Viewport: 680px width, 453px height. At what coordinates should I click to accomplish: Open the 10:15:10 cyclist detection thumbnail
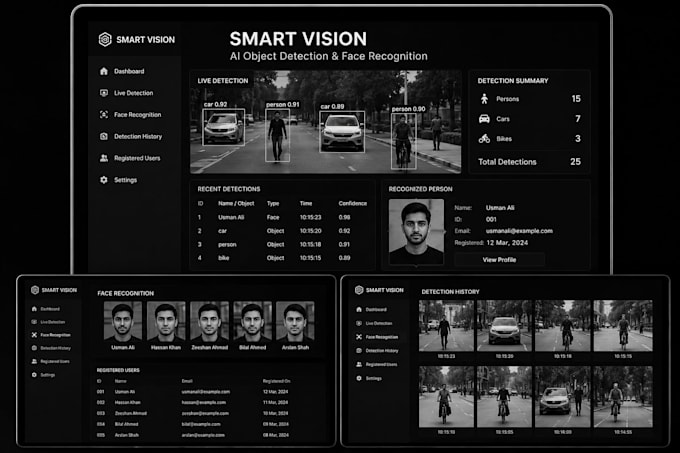[x=446, y=397]
